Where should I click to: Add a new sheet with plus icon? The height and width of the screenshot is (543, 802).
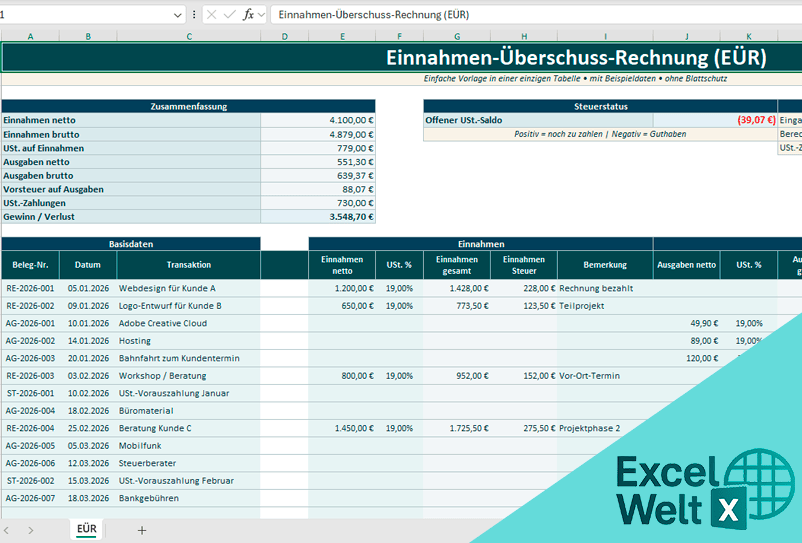142,530
